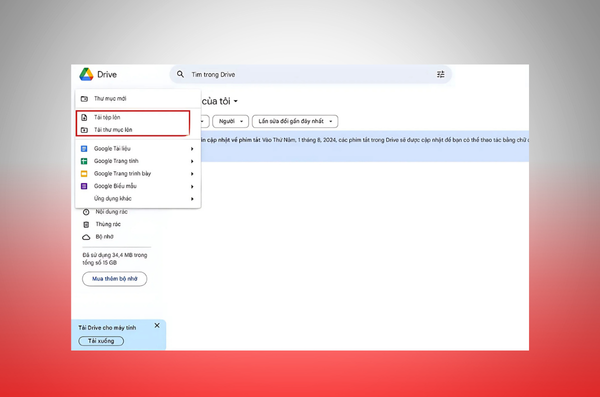The width and height of the screenshot is (600, 397).
Task: Click Mua thêm bộ nhớ button
Action: 114,279
